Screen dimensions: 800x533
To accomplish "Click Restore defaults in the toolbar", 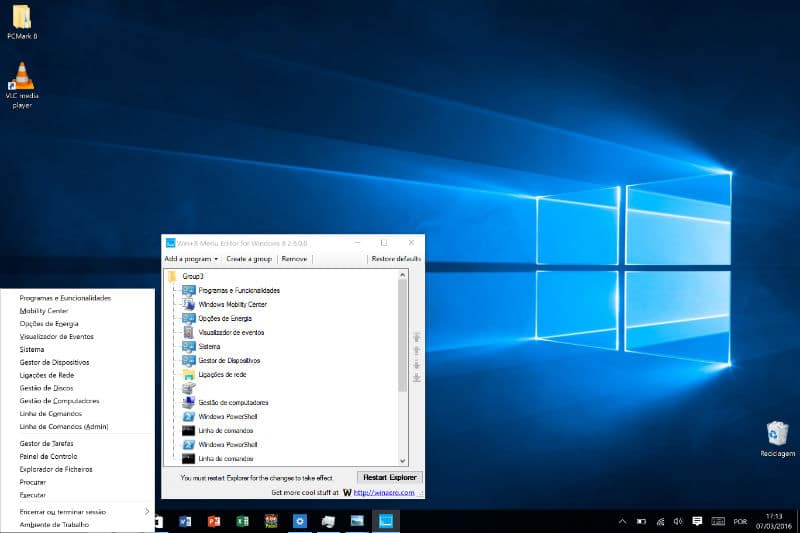I will point(396,259).
